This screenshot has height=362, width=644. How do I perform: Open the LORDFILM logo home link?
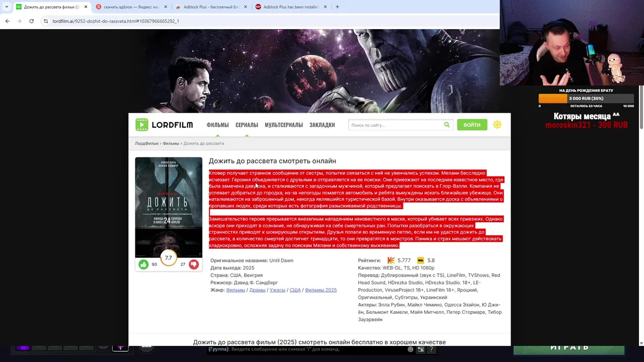[164, 125]
